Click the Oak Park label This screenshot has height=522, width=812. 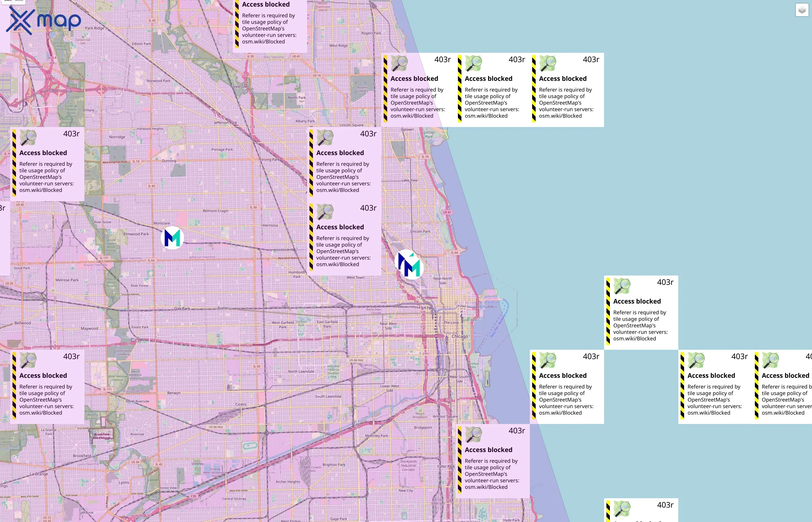click(182, 309)
